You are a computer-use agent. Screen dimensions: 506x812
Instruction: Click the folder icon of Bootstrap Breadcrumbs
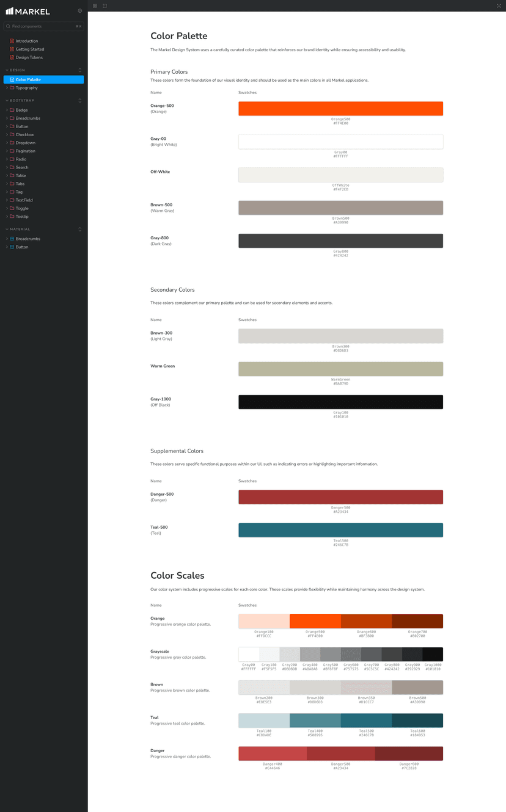[x=12, y=118]
